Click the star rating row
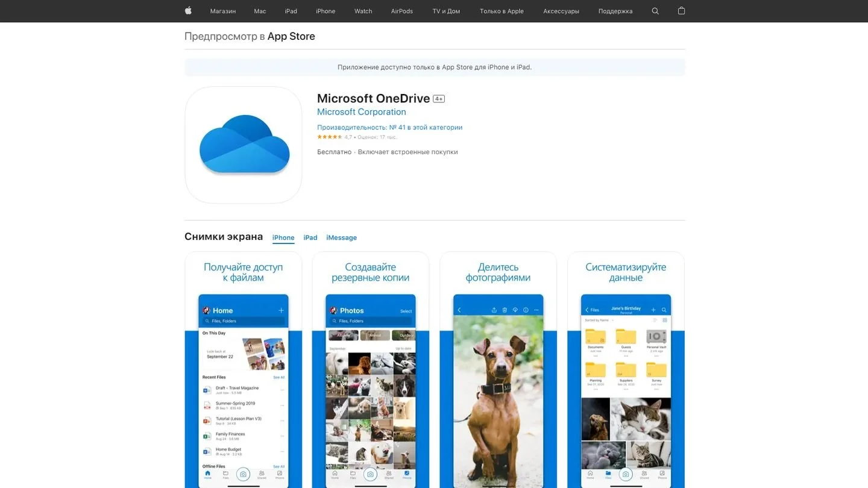Viewport: 868px width, 488px height. (x=357, y=137)
